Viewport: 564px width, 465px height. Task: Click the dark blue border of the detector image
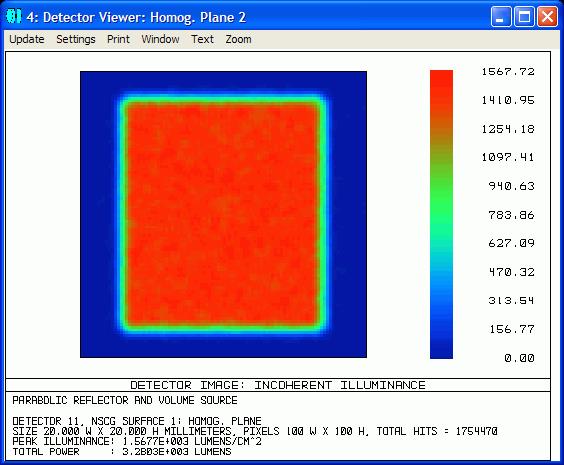point(97,214)
